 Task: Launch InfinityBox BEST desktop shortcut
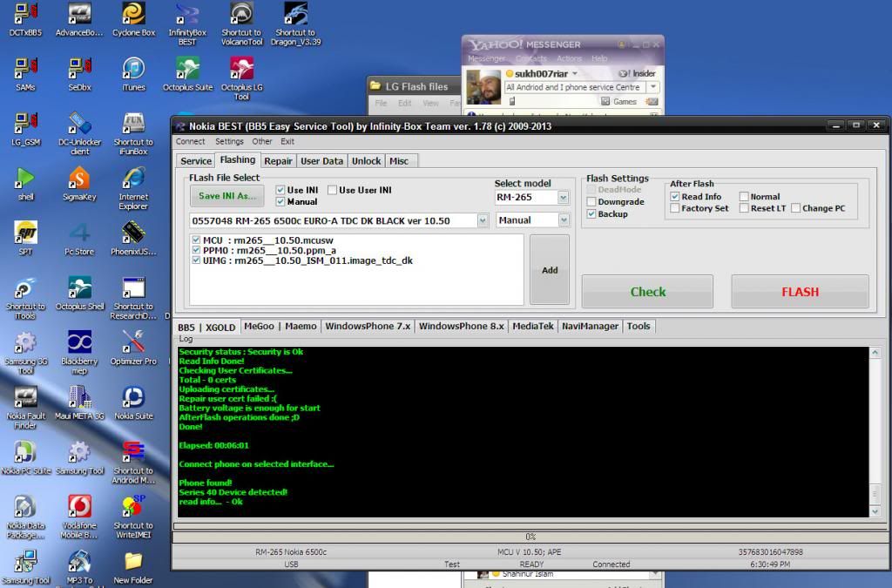(x=187, y=24)
